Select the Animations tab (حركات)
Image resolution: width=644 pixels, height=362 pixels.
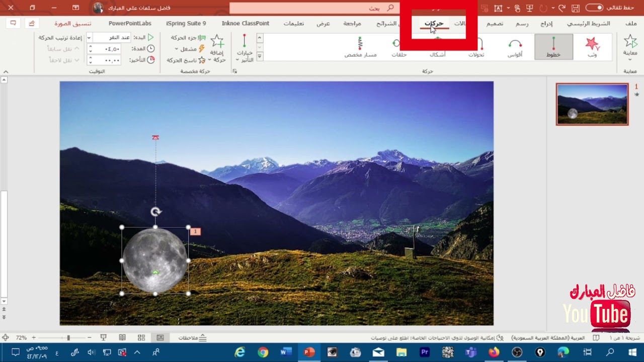pos(434,24)
